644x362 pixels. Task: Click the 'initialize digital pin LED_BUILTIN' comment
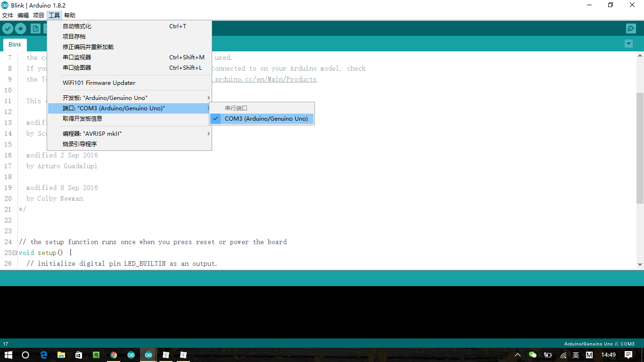coord(122,263)
